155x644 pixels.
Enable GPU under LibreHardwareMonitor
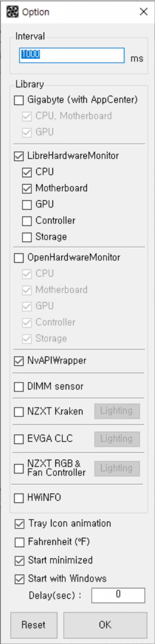click(27, 205)
